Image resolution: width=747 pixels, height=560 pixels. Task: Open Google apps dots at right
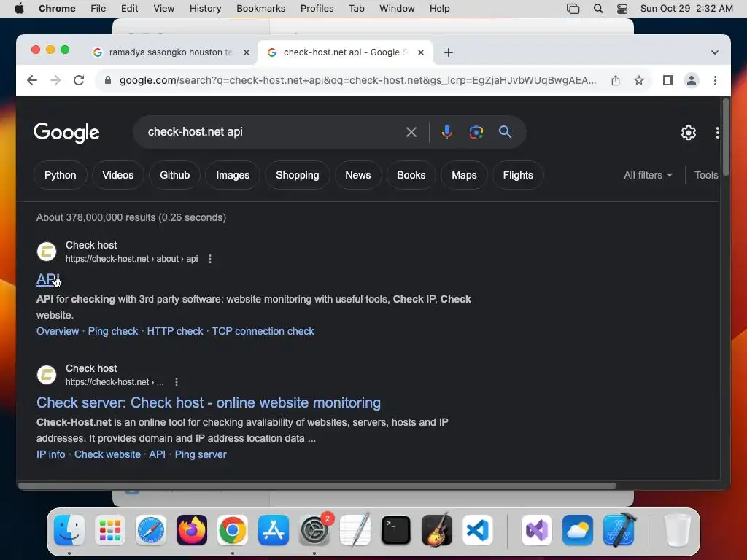[718, 133]
